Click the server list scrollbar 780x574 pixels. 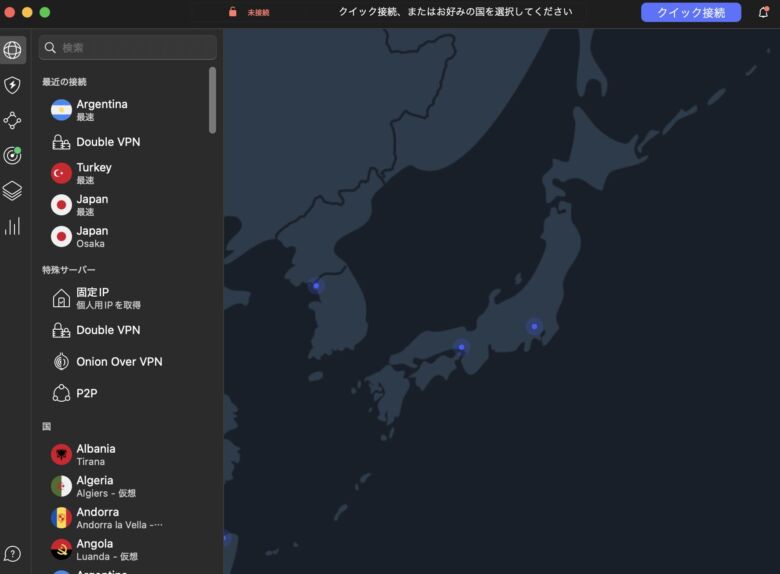click(x=212, y=100)
